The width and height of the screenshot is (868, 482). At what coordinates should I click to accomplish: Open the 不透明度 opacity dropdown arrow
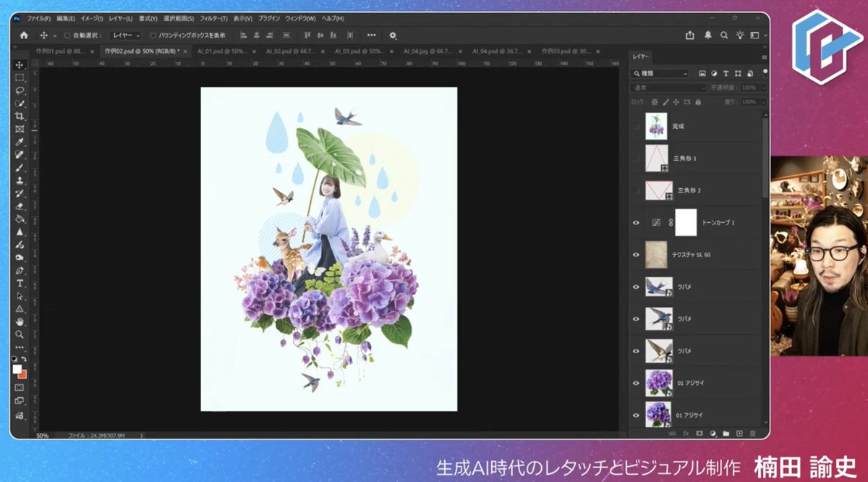762,88
